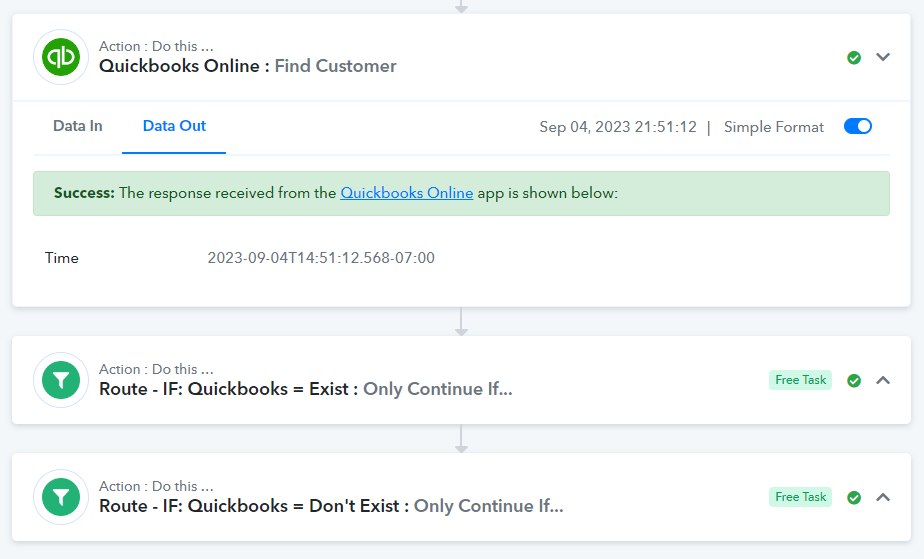Click green checkmark on Quickbooks Exist route
This screenshot has height=559, width=924.
(x=854, y=381)
